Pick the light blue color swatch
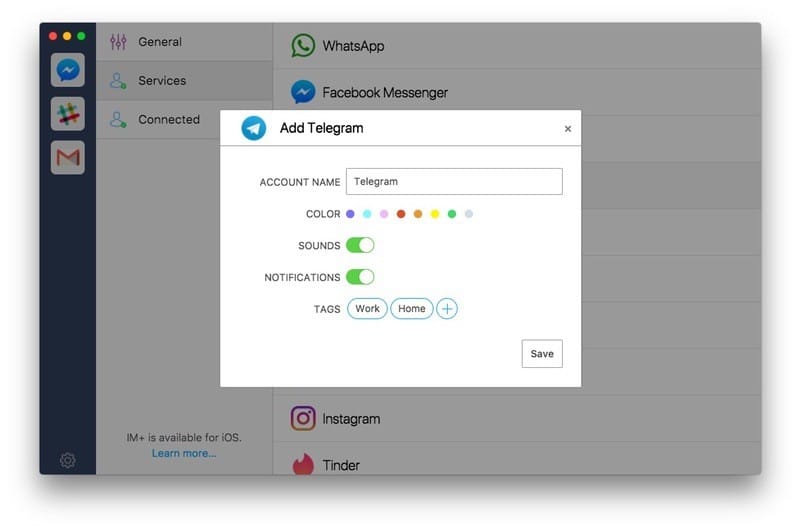The width and height of the screenshot is (800, 531). 367,214
